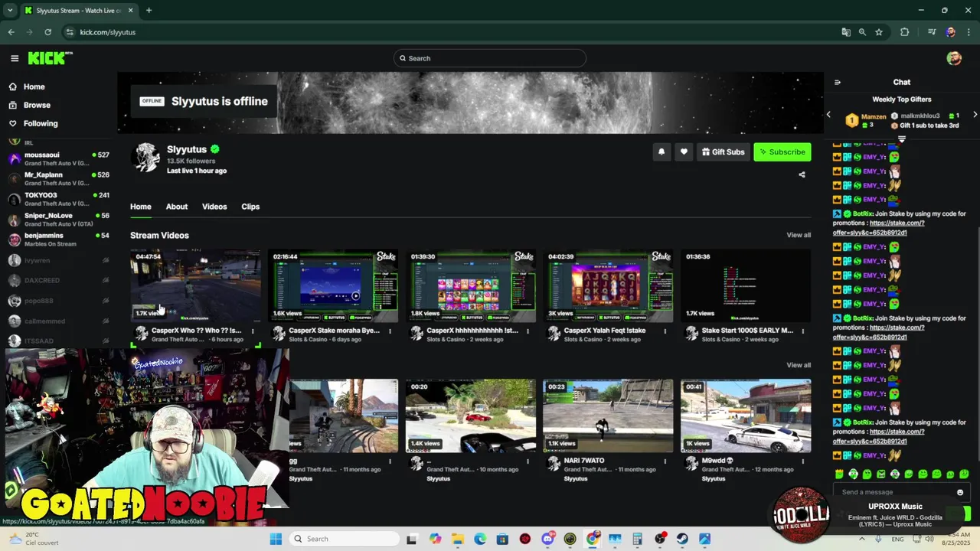Focus the Kick search box
This screenshot has width=980, height=551.
pos(490,58)
